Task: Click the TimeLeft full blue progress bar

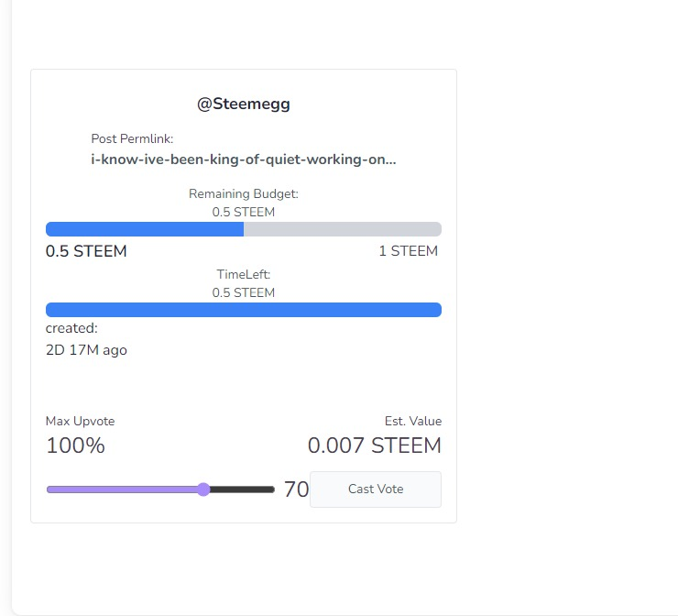Action: [244, 310]
